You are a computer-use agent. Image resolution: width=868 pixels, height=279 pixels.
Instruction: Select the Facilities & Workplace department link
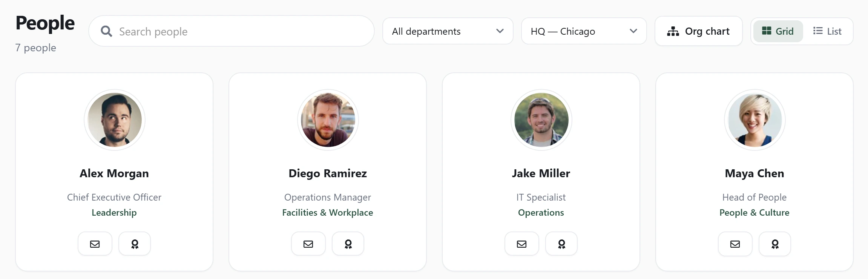[x=328, y=213]
